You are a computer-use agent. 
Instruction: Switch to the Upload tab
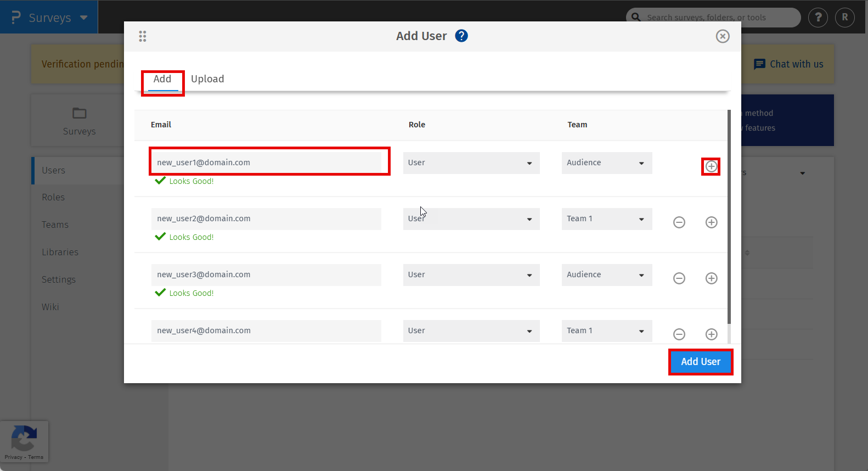click(207, 79)
